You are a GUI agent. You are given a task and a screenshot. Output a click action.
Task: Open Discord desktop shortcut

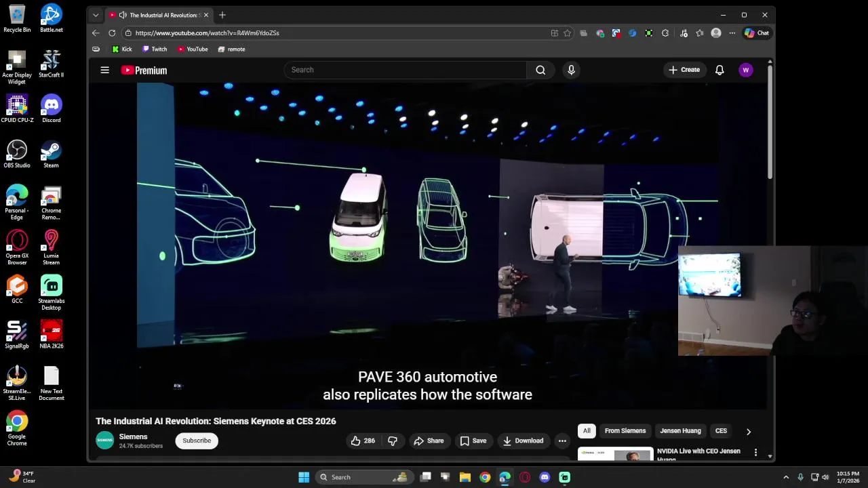[x=51, y=108]
